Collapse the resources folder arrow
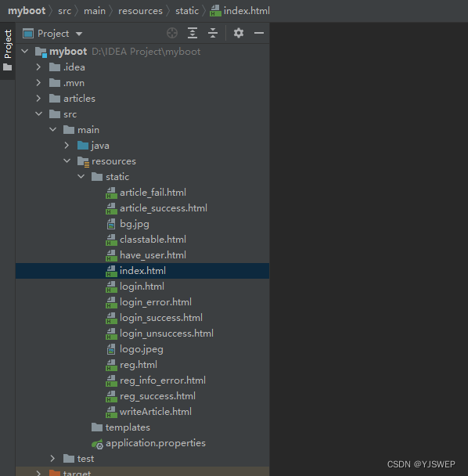The image size is (468, 476). (x=67, y=161)
